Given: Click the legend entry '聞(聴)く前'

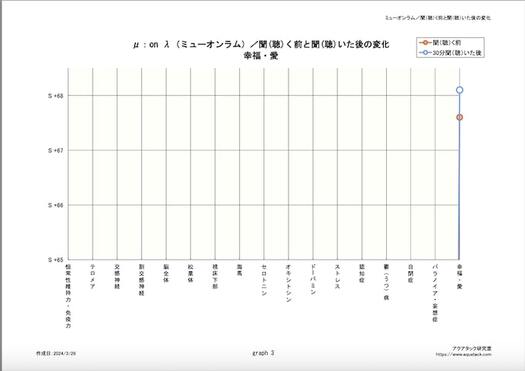Looking at the screenshot, I should [447, 43].
